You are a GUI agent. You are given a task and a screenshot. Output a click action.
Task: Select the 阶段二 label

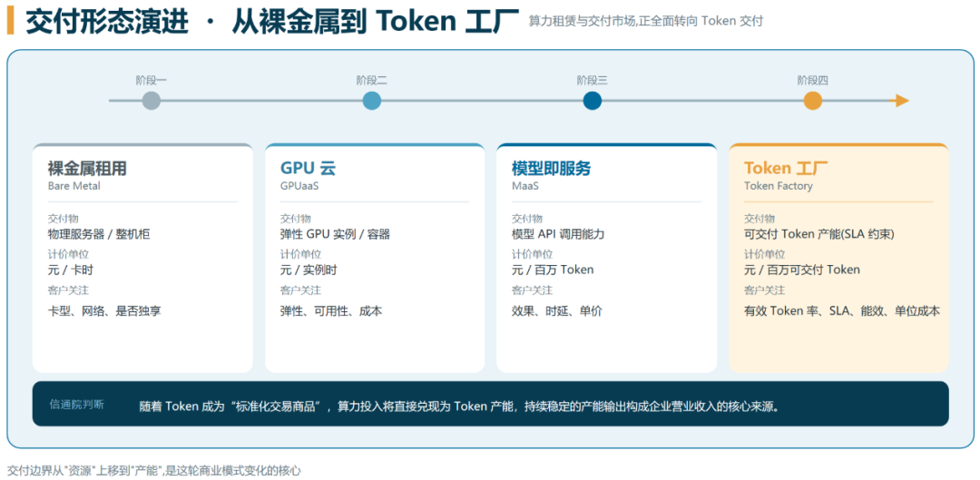click(372, 80)
